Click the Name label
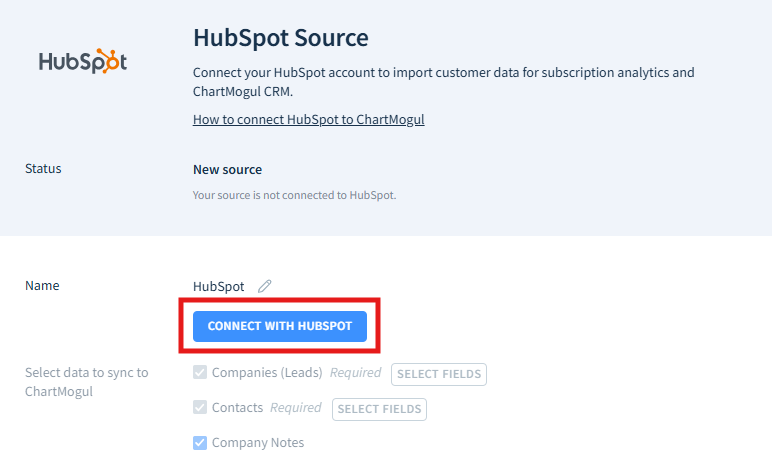772x465 pixels. click(42, 286)
